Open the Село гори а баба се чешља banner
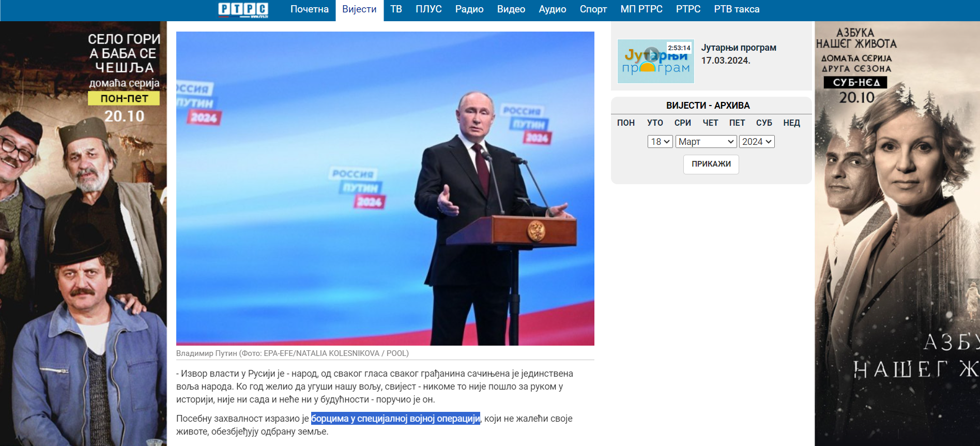This screenshot has height=446, width=980. 83,233
